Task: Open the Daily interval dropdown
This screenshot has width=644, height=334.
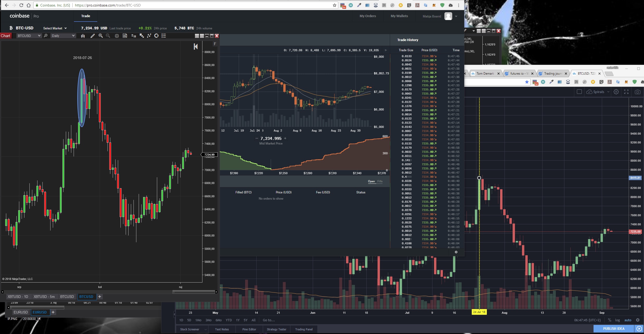Action: pyautogui.click(x=63, y=36)
